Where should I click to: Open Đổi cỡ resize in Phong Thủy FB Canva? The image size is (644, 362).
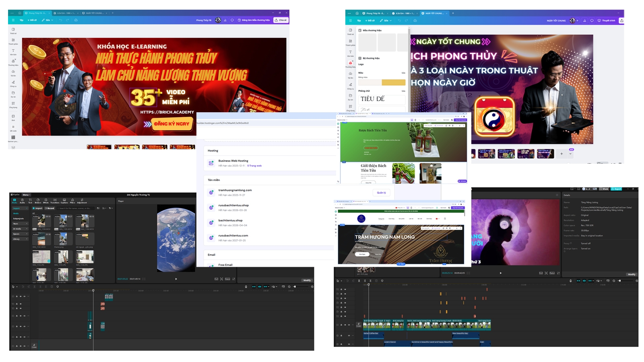pos(32,20)
